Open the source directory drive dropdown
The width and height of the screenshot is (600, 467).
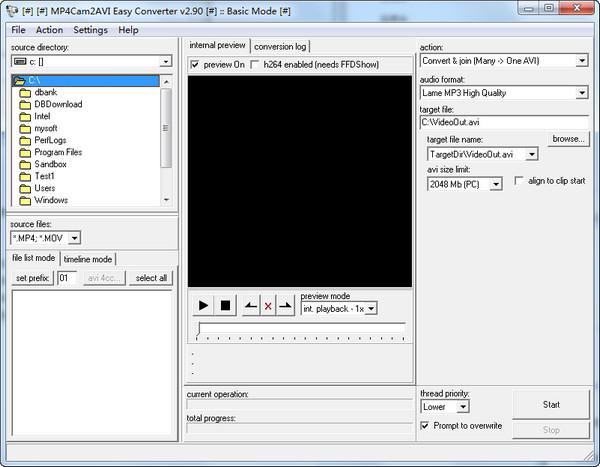click(166, 61)
